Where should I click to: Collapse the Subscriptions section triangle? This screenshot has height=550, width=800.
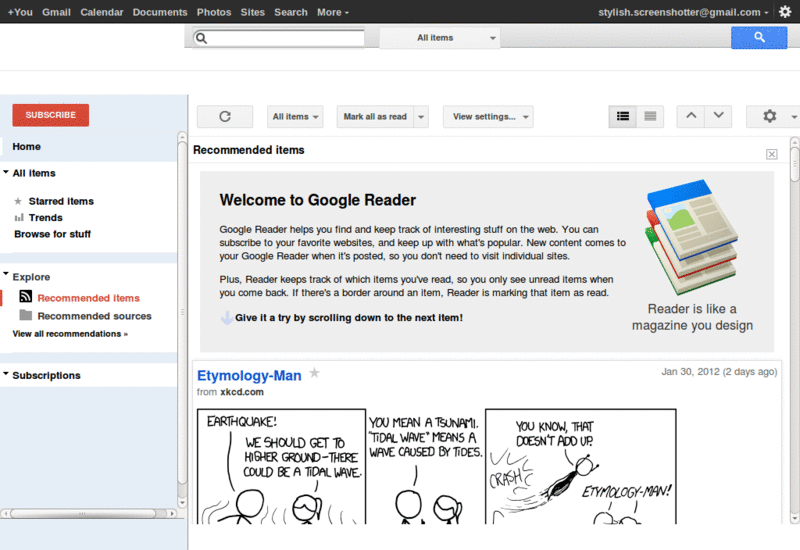[x=6, y=373]
